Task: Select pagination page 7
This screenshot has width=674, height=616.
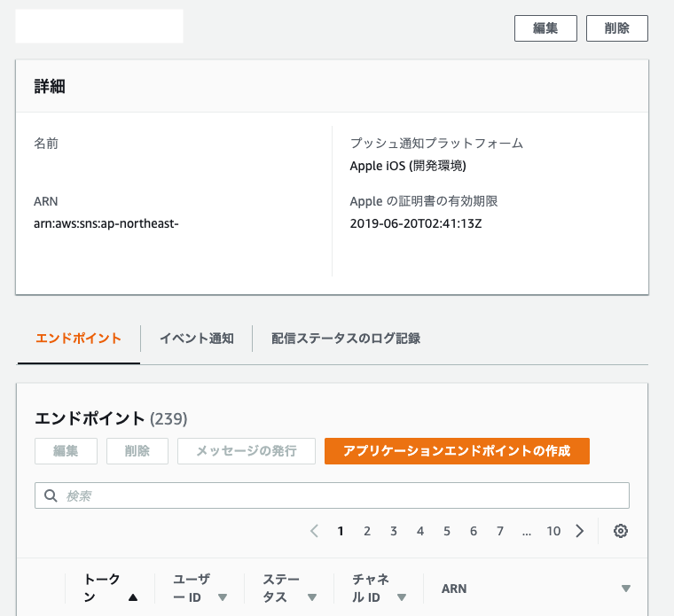Action: point(500,532)
